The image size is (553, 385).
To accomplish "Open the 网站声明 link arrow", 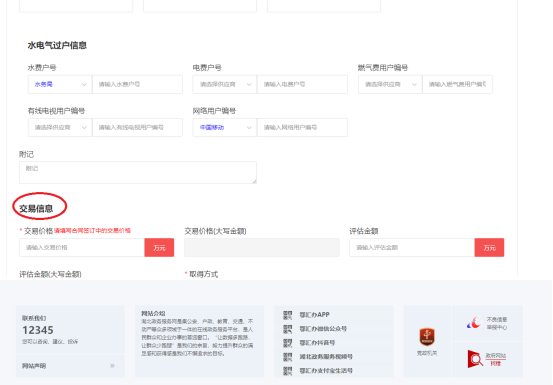I will click(112, 366).
